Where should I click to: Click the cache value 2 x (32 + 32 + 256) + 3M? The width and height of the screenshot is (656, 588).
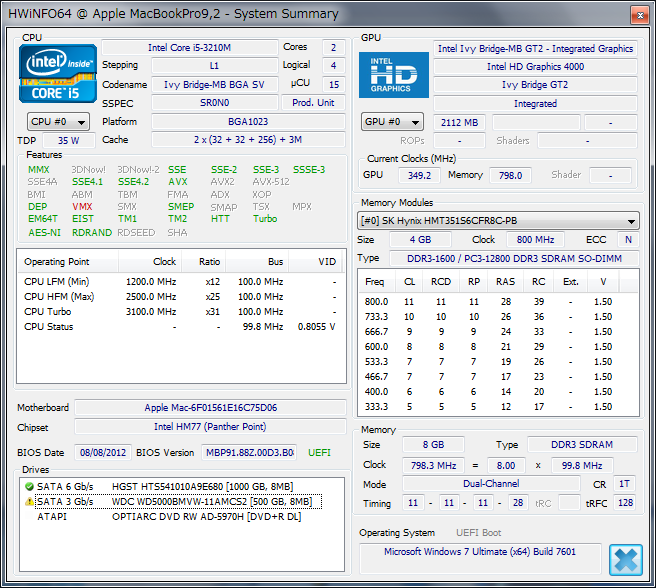pyautogui.click(x=248, y=140)
